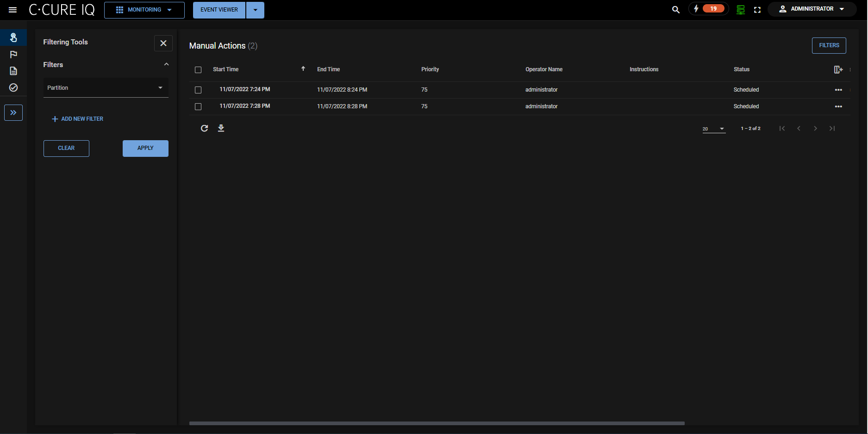The width and height of the screenshot is (868, 434).
Task: Open the add column icon in header
Action: [838, 69]
